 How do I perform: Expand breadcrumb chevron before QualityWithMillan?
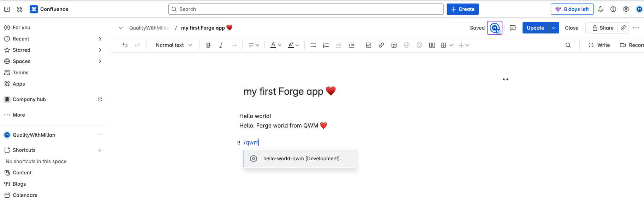121,28
